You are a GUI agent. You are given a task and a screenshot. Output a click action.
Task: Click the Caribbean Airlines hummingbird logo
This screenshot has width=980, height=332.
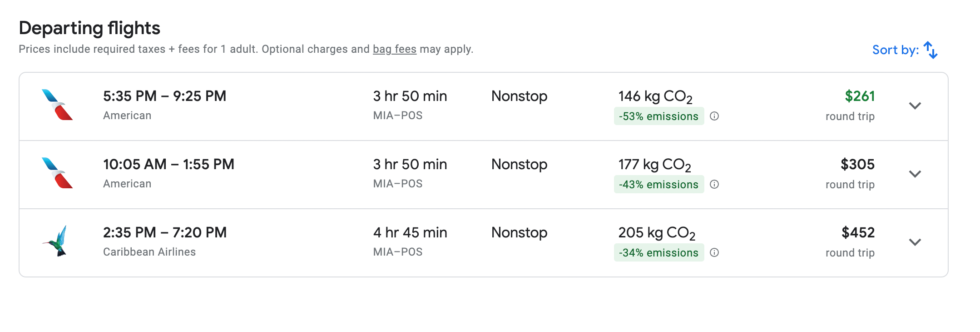click(57, 241)
